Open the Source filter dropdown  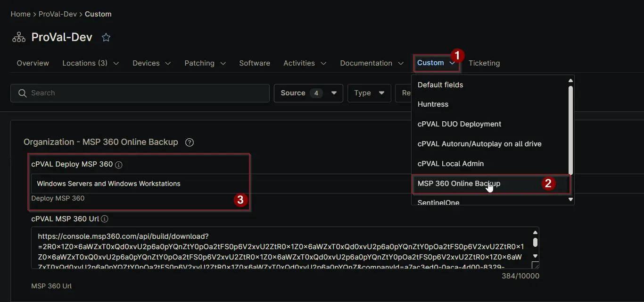[308, 93]
